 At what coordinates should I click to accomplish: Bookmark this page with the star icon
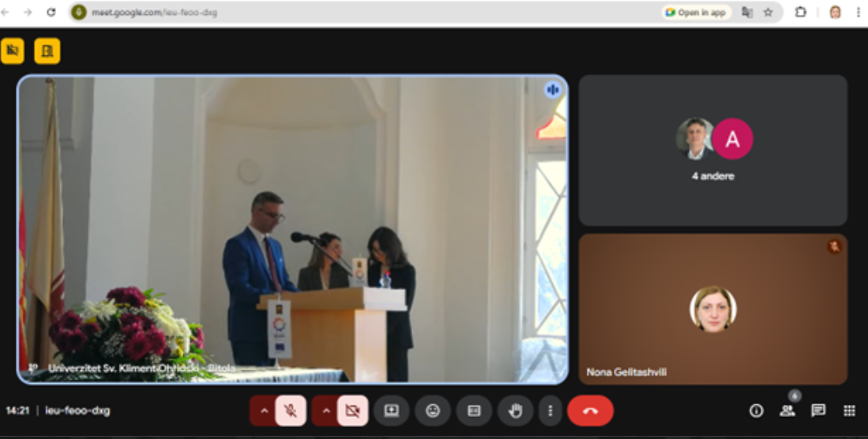(768, 13)
